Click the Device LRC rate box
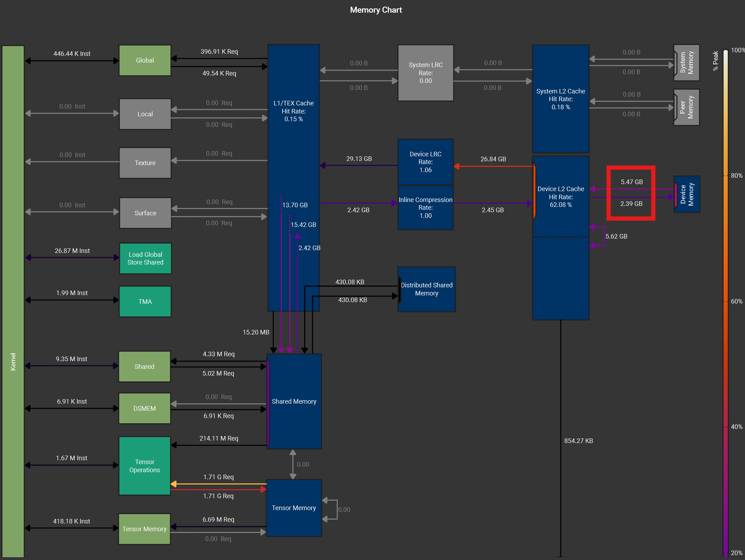 (x=425, y=162)
